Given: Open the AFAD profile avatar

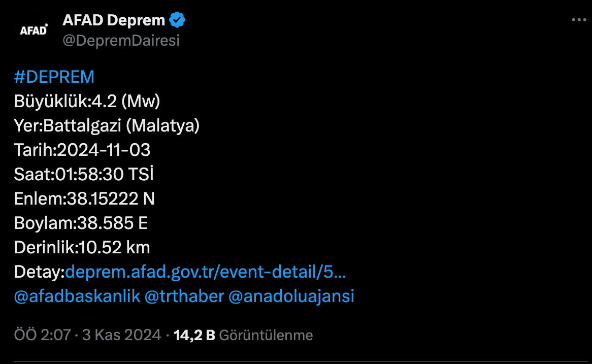Looking at the screenshot, I should 34,30.
